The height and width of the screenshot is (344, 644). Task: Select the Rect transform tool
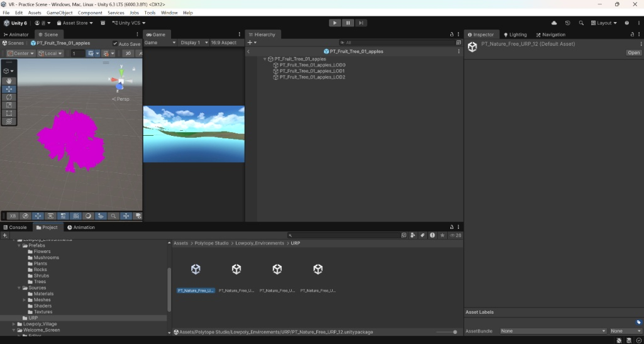coord(9,113)
